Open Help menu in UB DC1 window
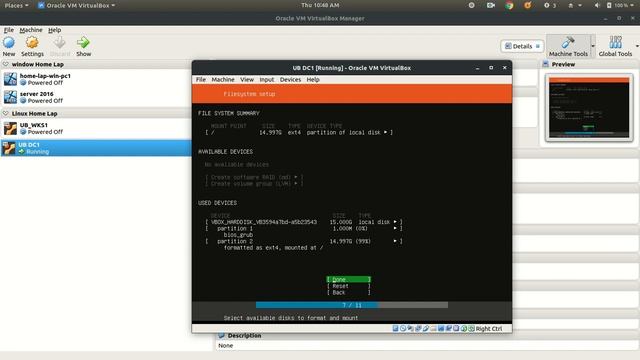 (x=313, y=80)
